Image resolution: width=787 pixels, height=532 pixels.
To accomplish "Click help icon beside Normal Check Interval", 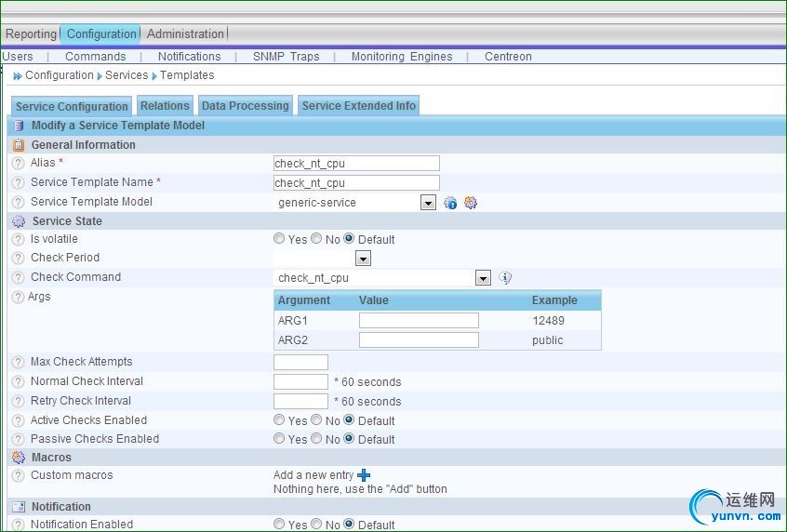I will tap(18, 382).
